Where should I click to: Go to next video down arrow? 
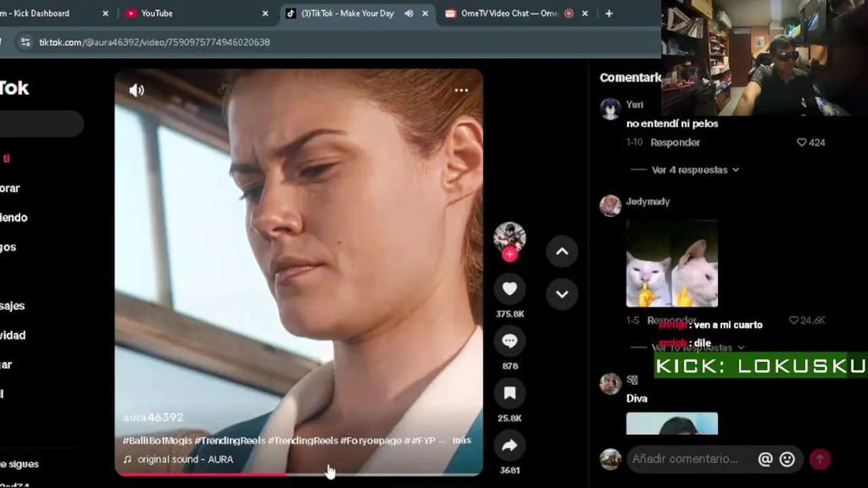(x=562, y=294)
